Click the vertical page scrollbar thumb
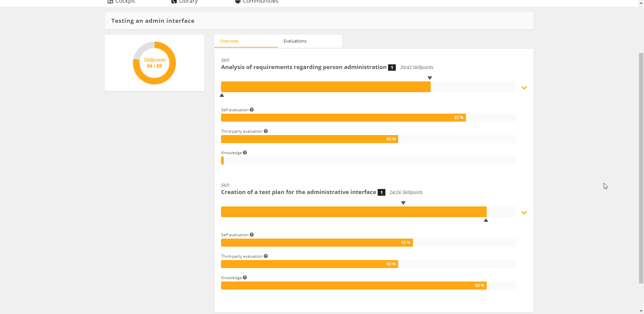 click(x=641, y=168)
